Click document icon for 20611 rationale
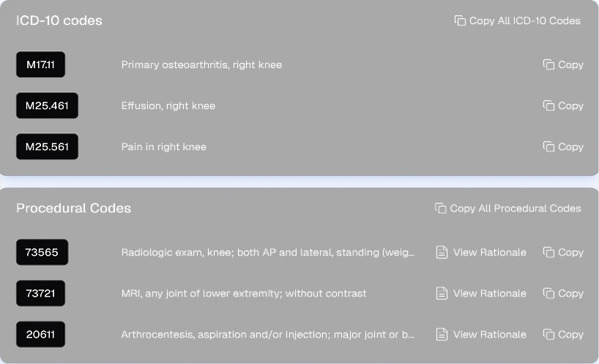The height and width of the screenshot is (364, 599). tap(442, 334)
